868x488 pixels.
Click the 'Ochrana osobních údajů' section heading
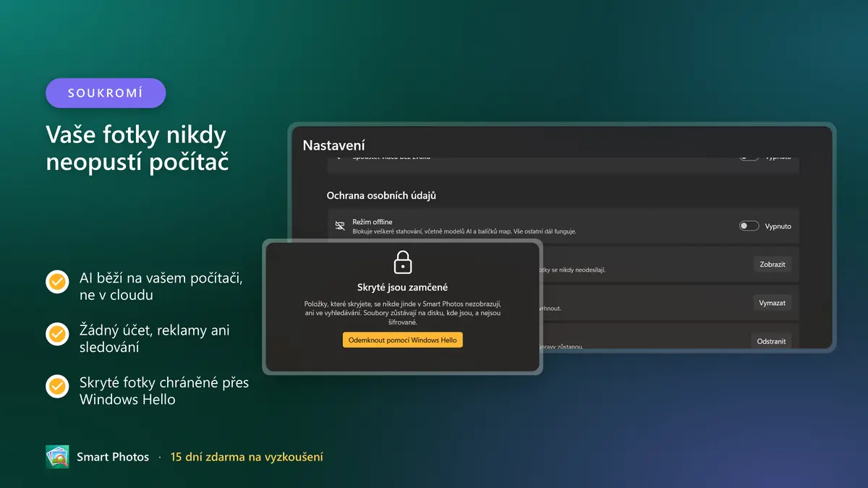[381, 195]
